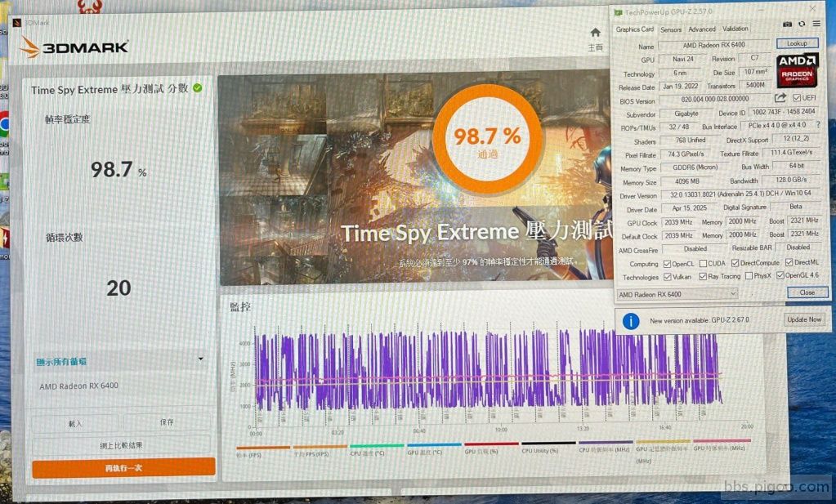
Task: Toggle the orange 幀率 FPS legend line
Action: (263, 448)
